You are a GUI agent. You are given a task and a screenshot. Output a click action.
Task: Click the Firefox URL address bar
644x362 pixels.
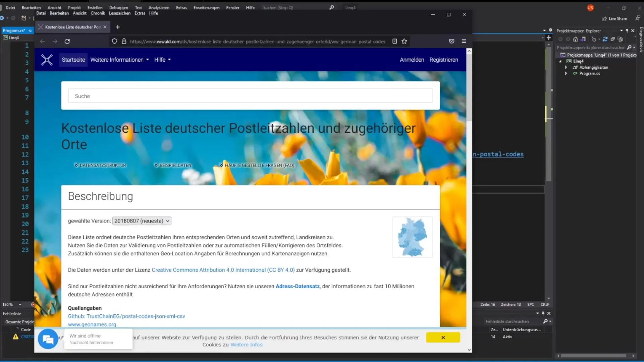pyautogui.click(x=257, y=41)
